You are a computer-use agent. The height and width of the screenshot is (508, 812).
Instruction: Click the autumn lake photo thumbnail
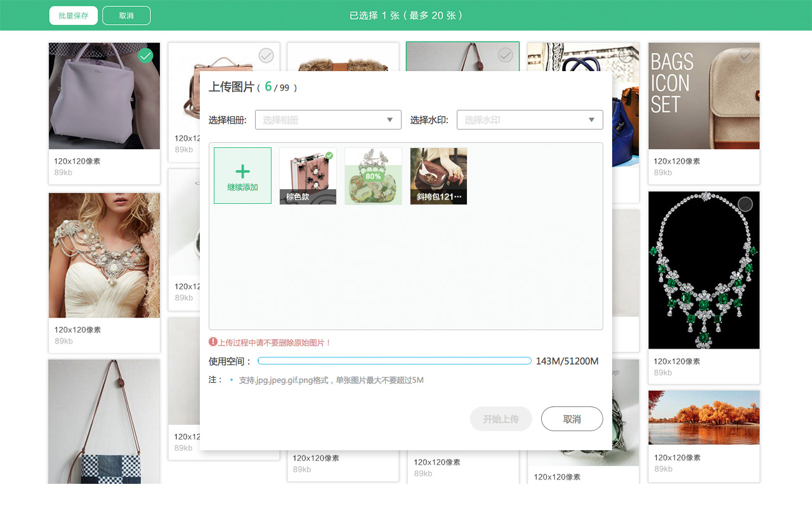pos(704,417)
